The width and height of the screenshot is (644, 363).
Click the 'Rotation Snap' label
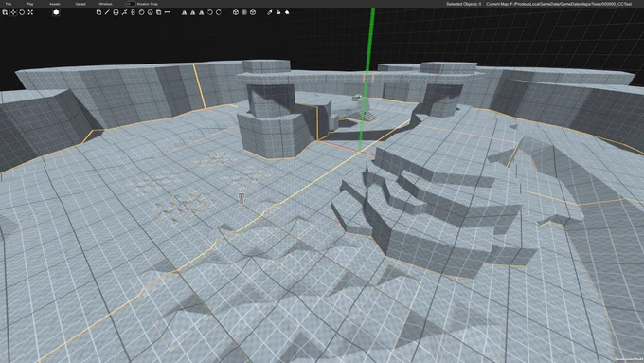coord(148,4)
